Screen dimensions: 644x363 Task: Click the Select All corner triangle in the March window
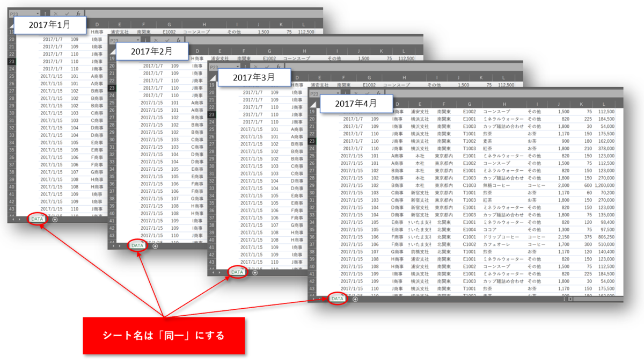pos(213,78)
